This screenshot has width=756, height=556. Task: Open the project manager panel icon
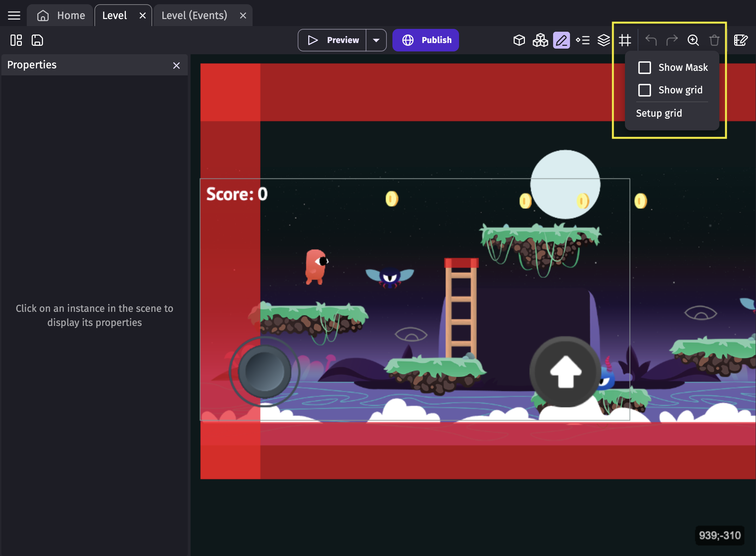coord(16,40)
